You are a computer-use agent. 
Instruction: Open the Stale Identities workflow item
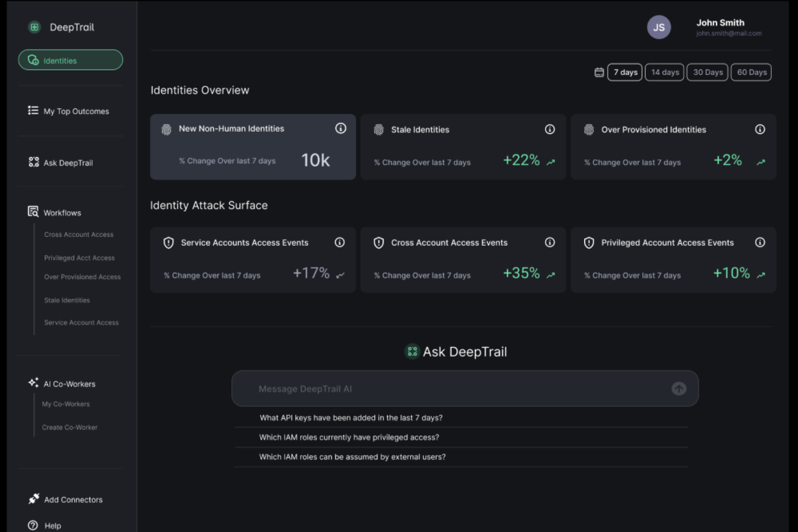click(x=67, y=300)
